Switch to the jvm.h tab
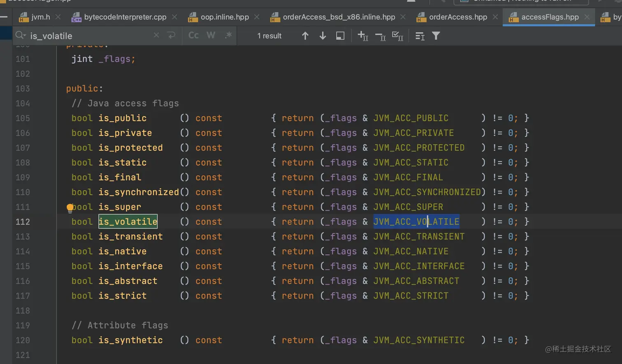 click(x=40, y=17)
